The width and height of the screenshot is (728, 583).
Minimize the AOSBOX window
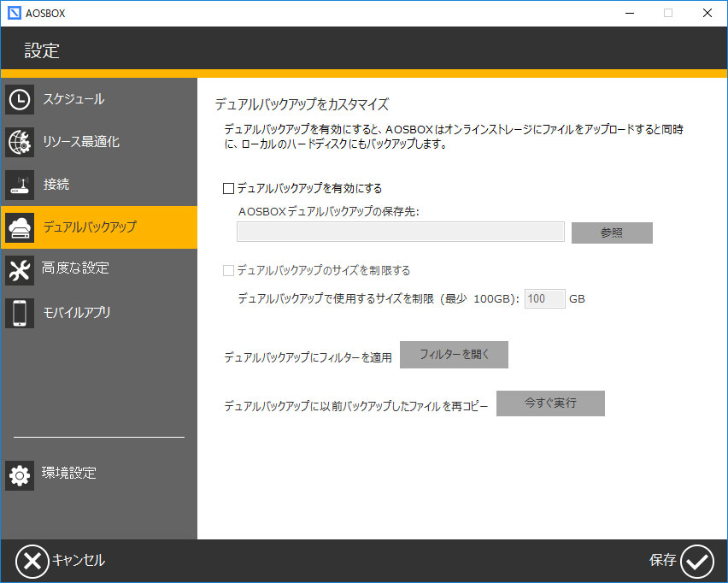(630, 13)
